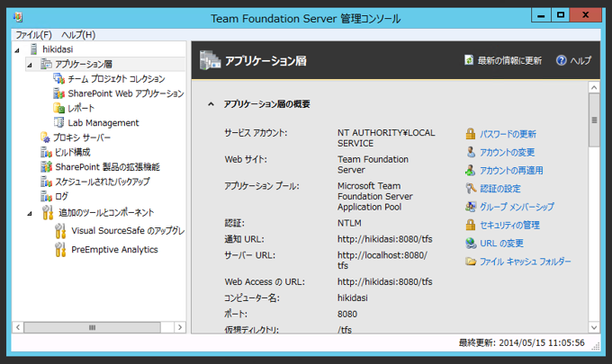Click the blue help question-mark icon

pos(562,60)
